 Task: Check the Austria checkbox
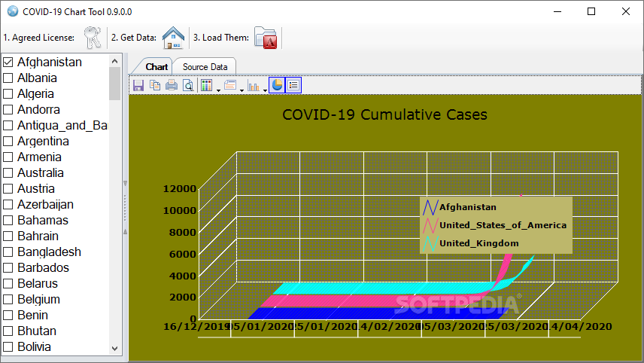pos(8,189)
